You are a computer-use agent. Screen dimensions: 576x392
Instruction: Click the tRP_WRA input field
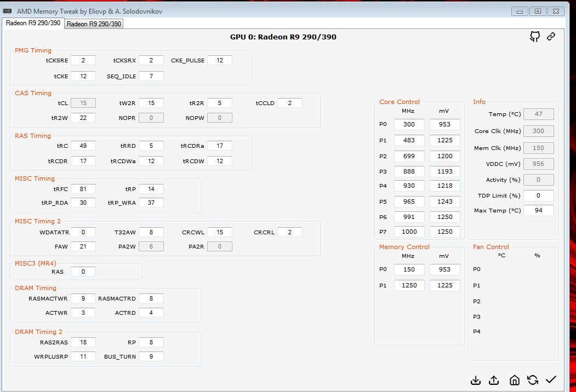pyautogui.click(x=151, y=203)
